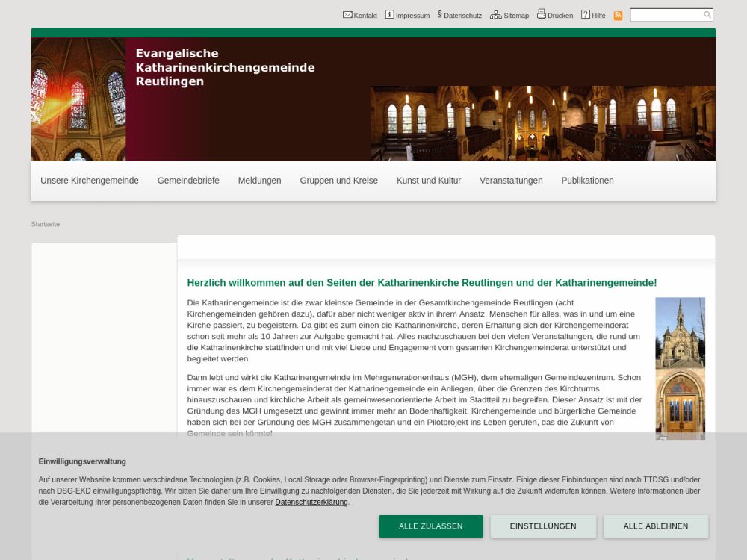Accept all cookies with Alle Zulassen

430,526
